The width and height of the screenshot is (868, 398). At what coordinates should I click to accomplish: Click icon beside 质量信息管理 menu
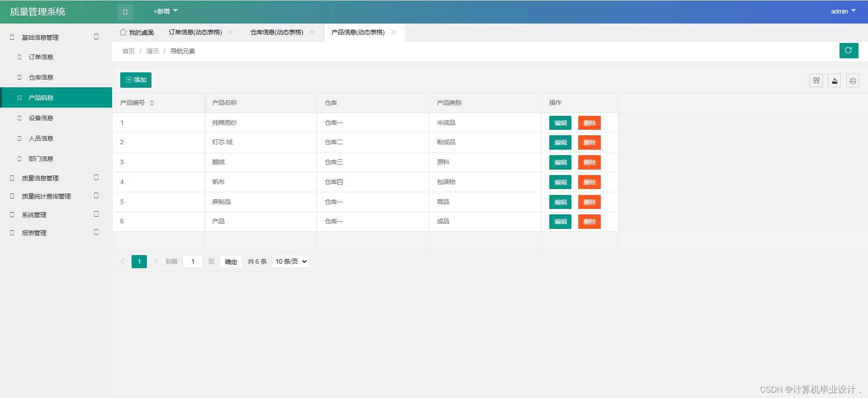click(12, 178)
